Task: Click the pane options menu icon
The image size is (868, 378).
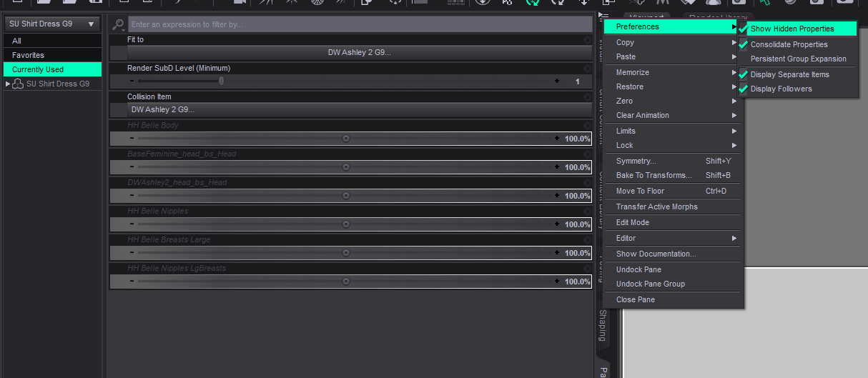Action: (603, 16)
